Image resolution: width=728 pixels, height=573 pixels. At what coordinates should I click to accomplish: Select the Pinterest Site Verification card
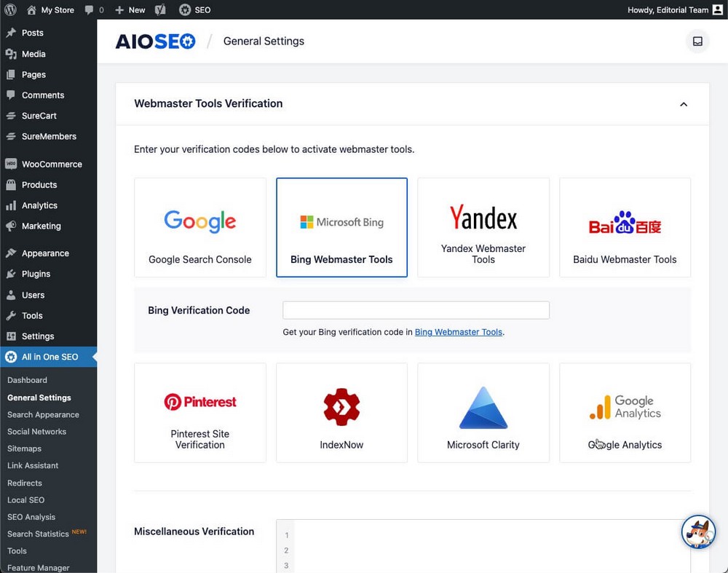tap(200, 413)
